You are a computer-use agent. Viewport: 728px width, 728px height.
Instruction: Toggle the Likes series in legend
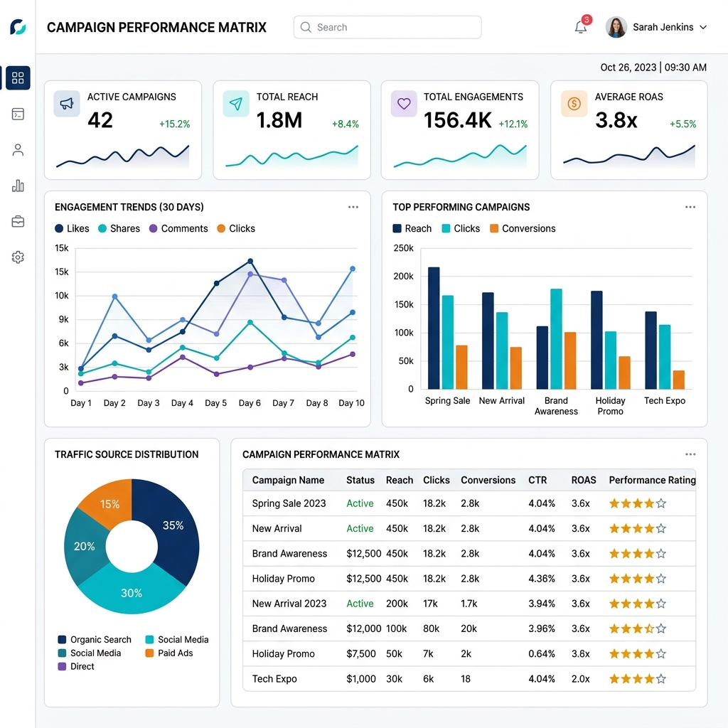point(72,228)
